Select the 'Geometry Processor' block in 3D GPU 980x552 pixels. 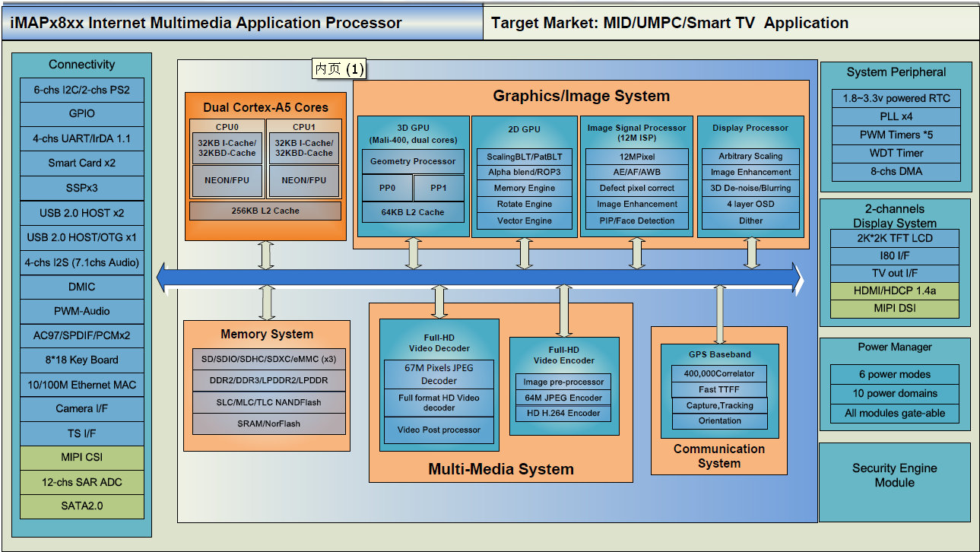coord(413,161)
